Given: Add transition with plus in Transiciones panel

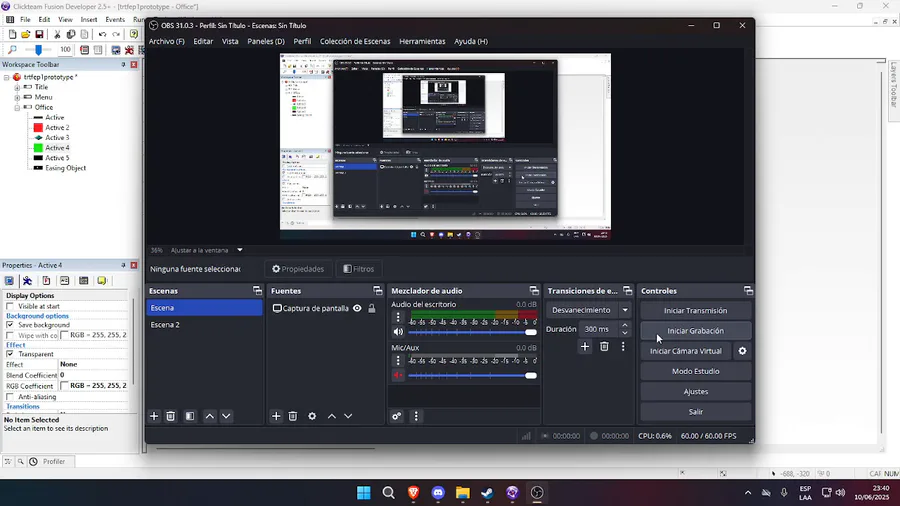Looking at the screenshot, I should tap(585, 347).
